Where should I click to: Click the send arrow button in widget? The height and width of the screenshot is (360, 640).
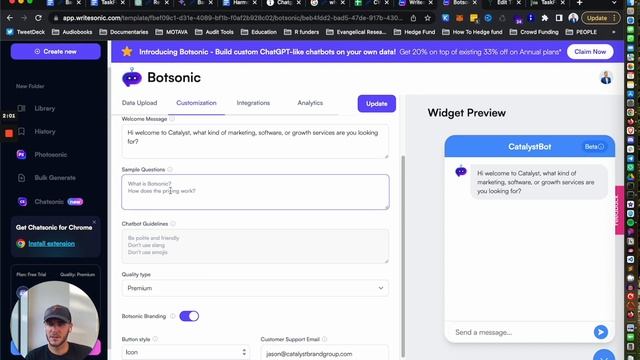pos(600,332)
